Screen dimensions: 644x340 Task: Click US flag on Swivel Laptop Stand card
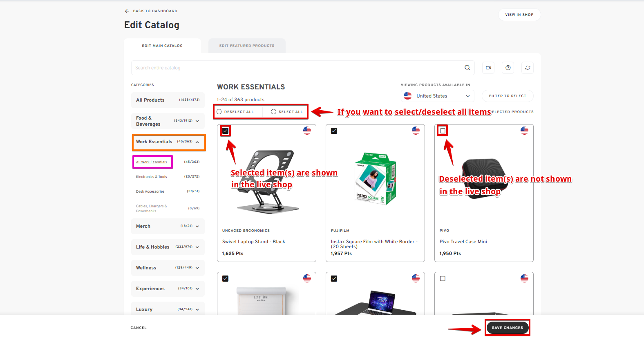pos(307,131)
